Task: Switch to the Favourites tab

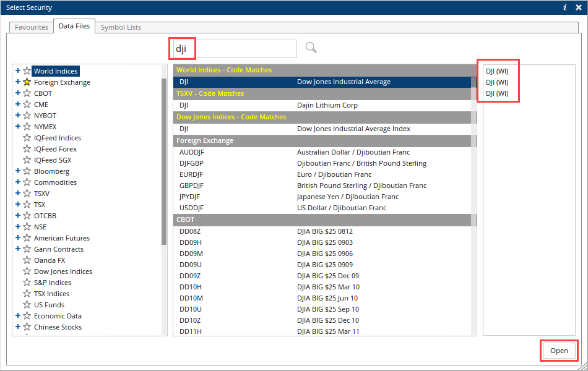Action: (32, 27)
